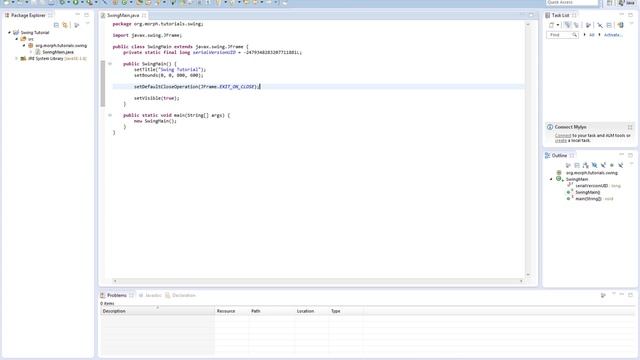Collapse all in Package Explorer toolbar
640x360 pixels.
point(56,25)
